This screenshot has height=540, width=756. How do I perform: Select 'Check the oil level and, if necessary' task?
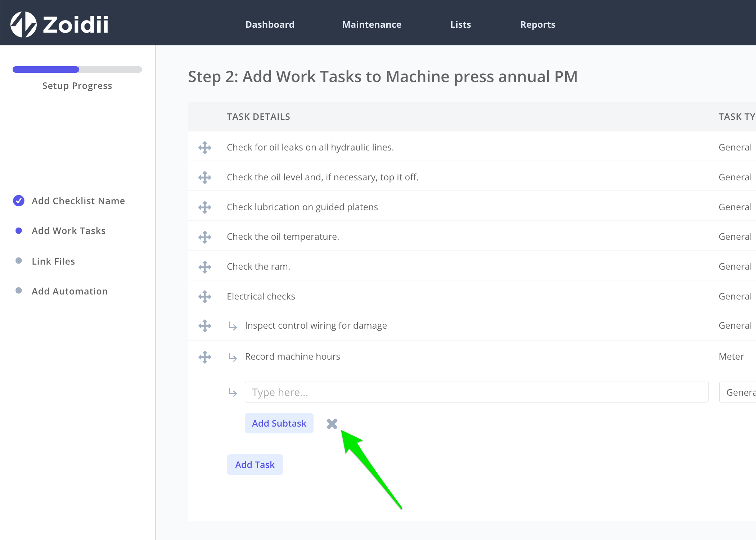(x=323, y=177)
